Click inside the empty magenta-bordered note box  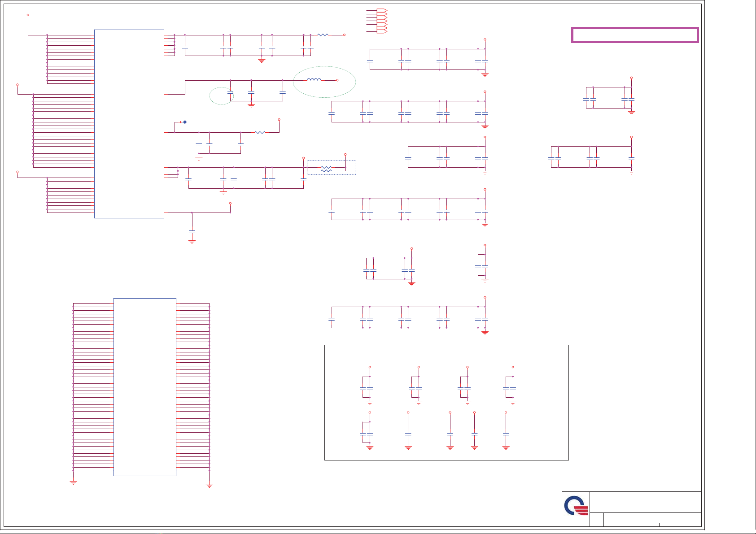tap(635, 35)
